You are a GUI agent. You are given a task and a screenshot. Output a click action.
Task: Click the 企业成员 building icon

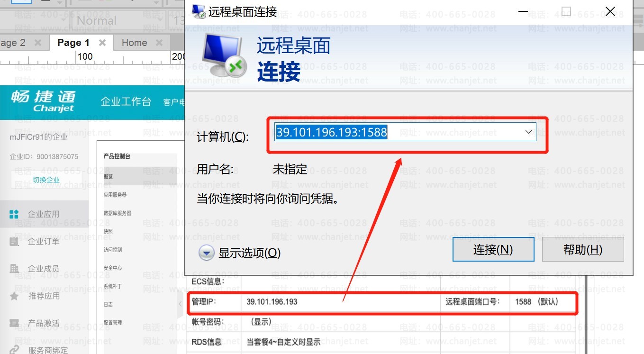pyautogui.click(x=14, y=269)
